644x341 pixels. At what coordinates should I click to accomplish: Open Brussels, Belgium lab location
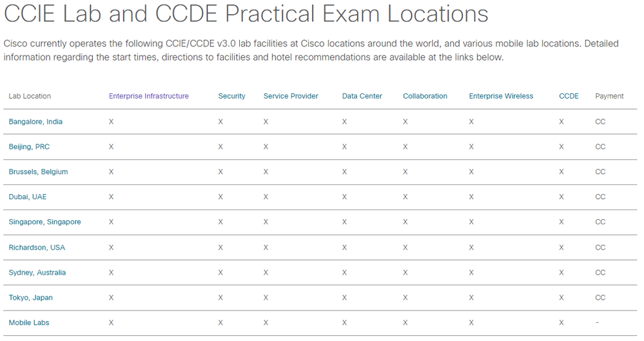click(38, 171)
